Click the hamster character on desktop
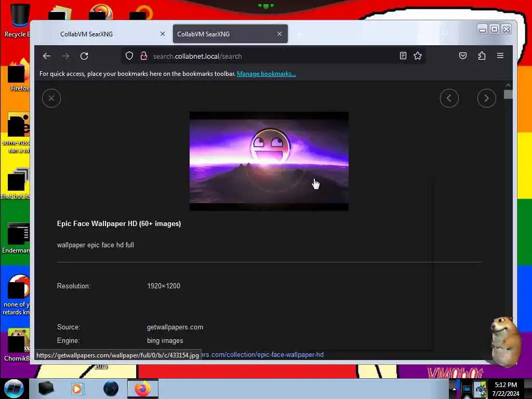Viewport: 532px width, 399px height. pyautogui.click(x=505, y=341)
